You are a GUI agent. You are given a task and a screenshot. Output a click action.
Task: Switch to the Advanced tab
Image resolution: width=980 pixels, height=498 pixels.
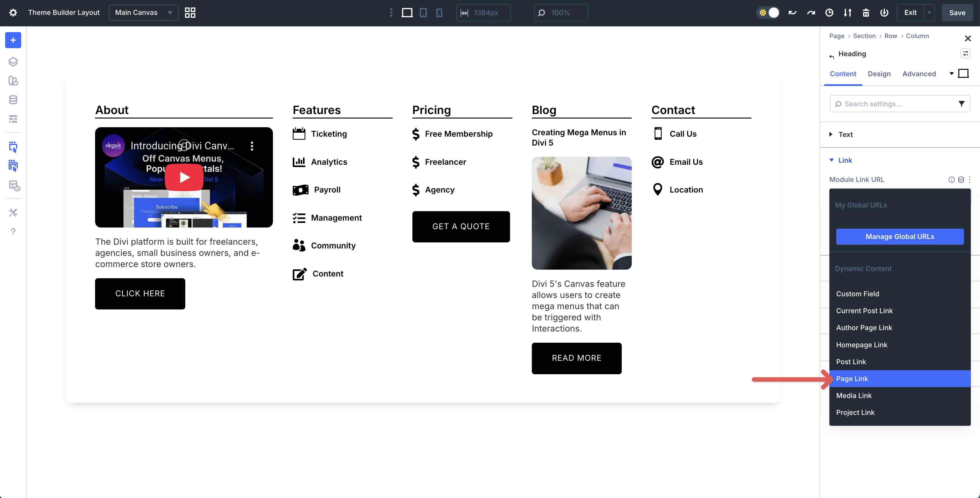click(919, 73)
